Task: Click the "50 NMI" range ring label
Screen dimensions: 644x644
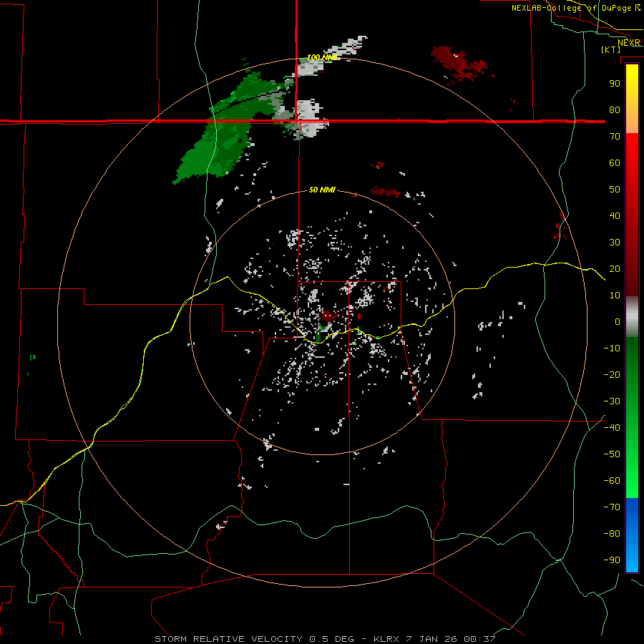Action: point(322,190)
